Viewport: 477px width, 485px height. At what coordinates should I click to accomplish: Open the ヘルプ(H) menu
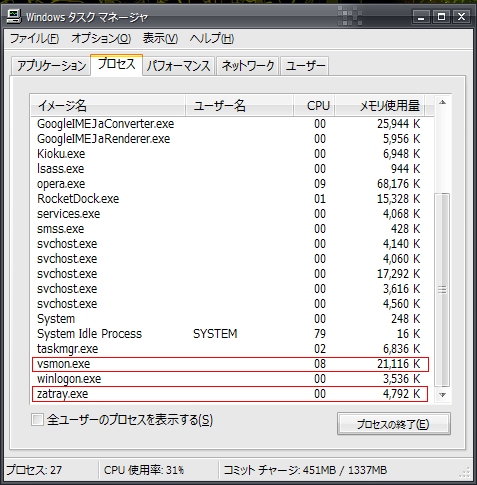tap(212, 39)
